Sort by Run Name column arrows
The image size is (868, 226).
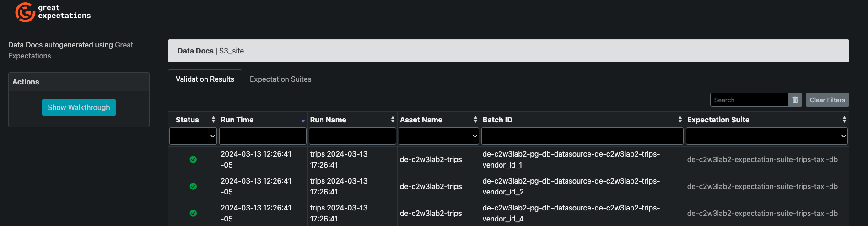point(393,120)
